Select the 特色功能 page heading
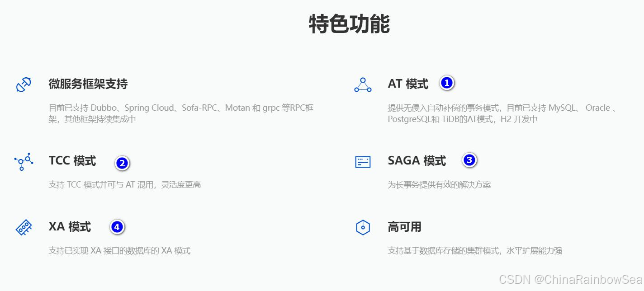The image size is (644, 291). point(349,24)
